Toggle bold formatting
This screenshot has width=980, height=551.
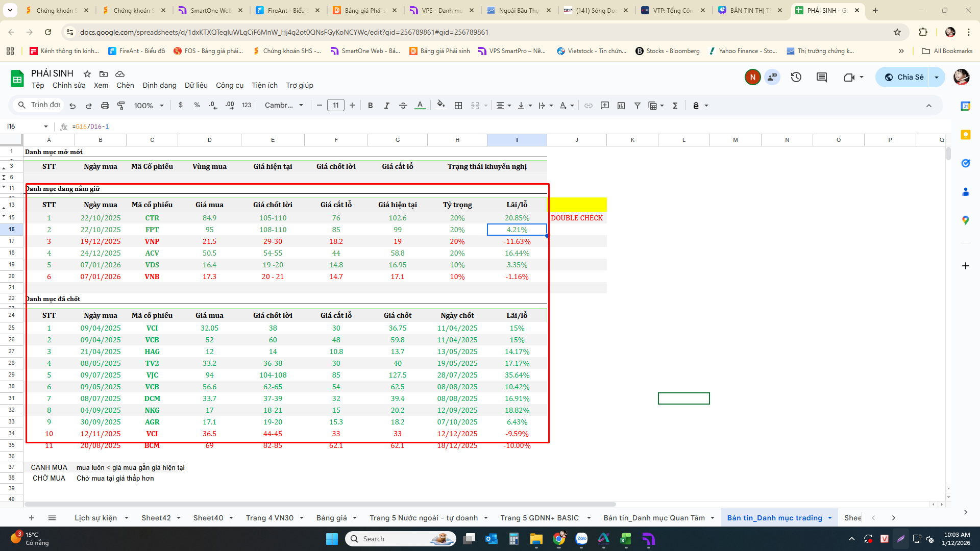371,106
